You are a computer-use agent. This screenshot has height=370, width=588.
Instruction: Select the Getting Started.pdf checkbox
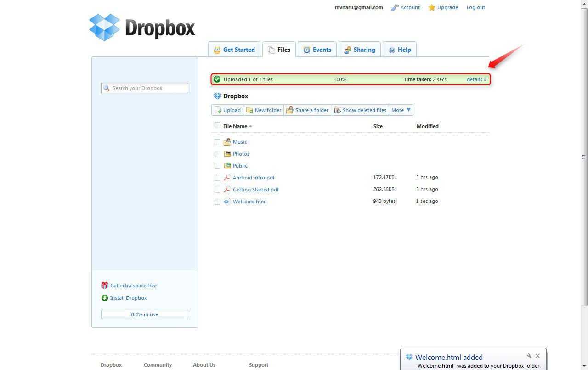217,190
